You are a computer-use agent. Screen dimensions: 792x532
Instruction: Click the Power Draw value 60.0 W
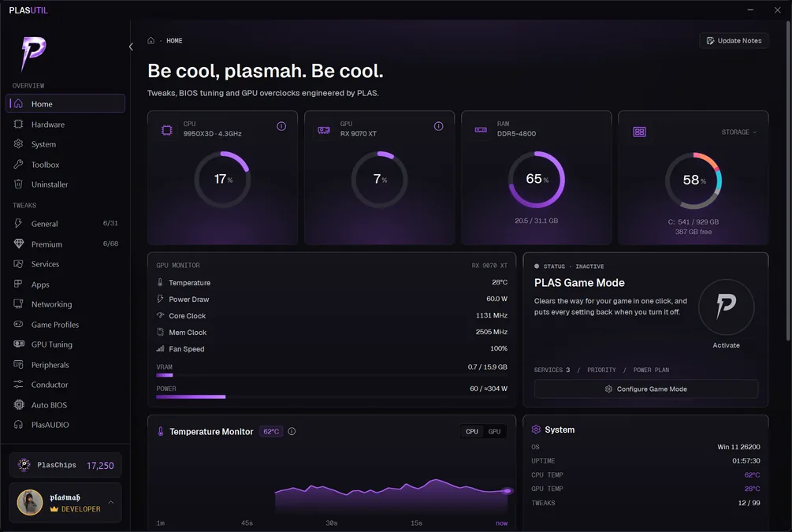point(496,299)
